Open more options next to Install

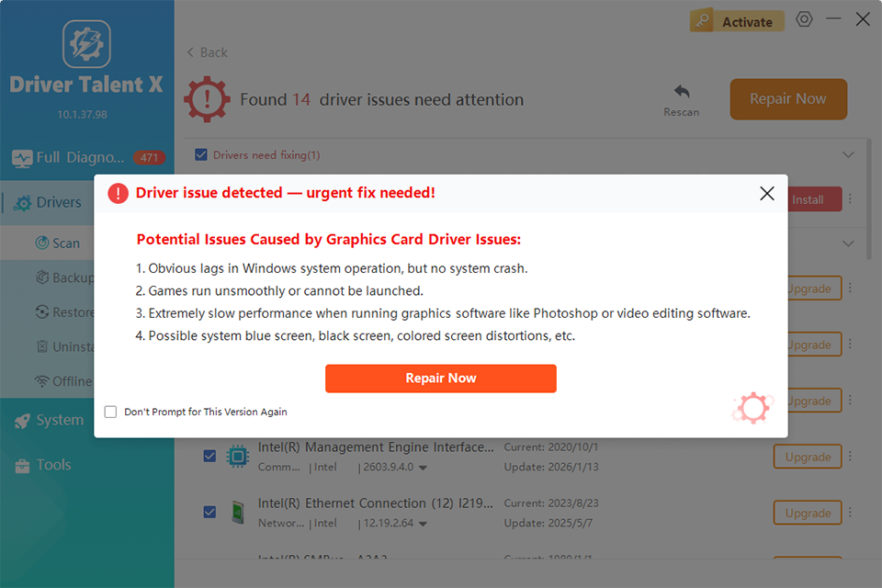click(850, 199)
